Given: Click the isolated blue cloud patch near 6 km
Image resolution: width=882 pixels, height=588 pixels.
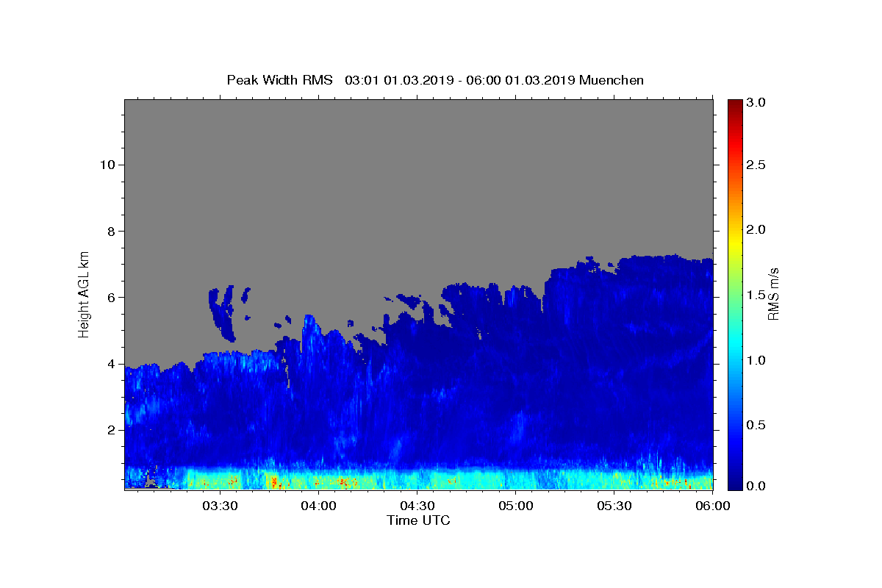Looking at the screenshot, I should 223,313.
